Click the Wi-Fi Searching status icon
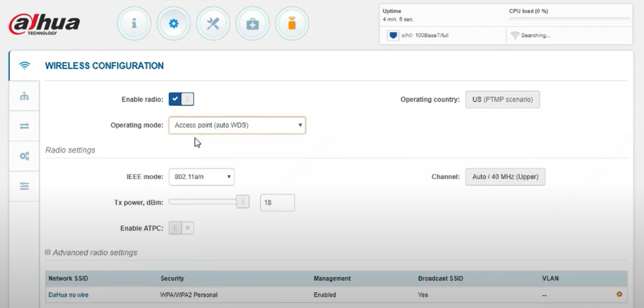 tap(514, 35)
